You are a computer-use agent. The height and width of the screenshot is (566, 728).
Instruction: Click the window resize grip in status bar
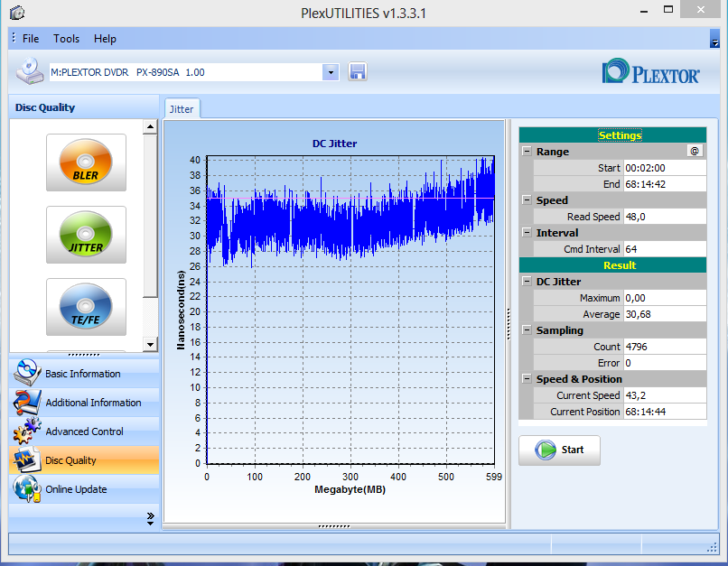point(712,547)
